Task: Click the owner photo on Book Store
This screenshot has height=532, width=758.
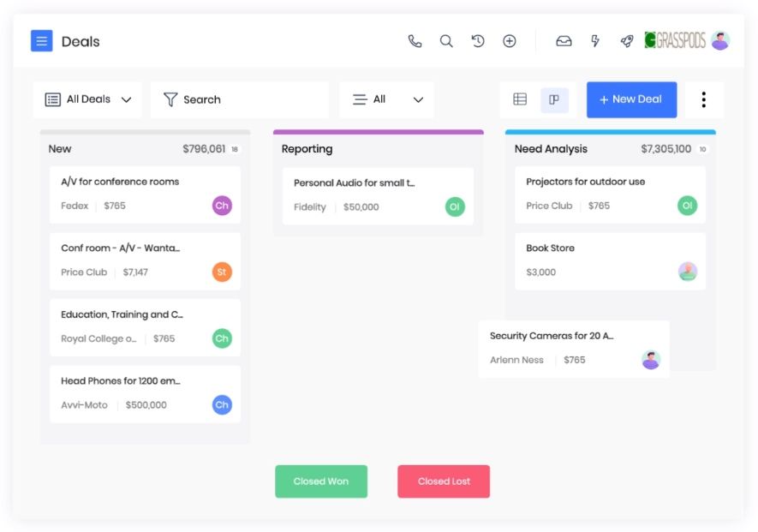Action: point(688,272)
